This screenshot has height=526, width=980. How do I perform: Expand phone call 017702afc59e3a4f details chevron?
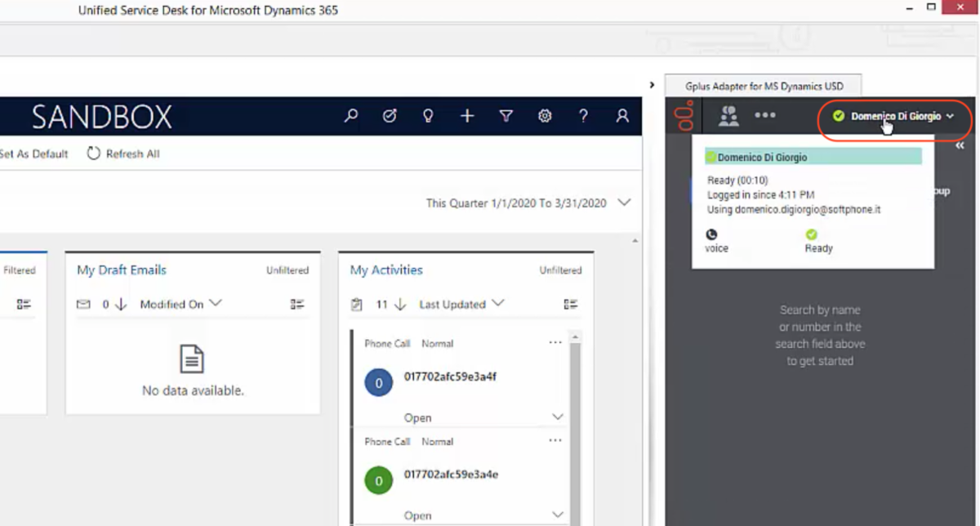click(x=558, y=417)
